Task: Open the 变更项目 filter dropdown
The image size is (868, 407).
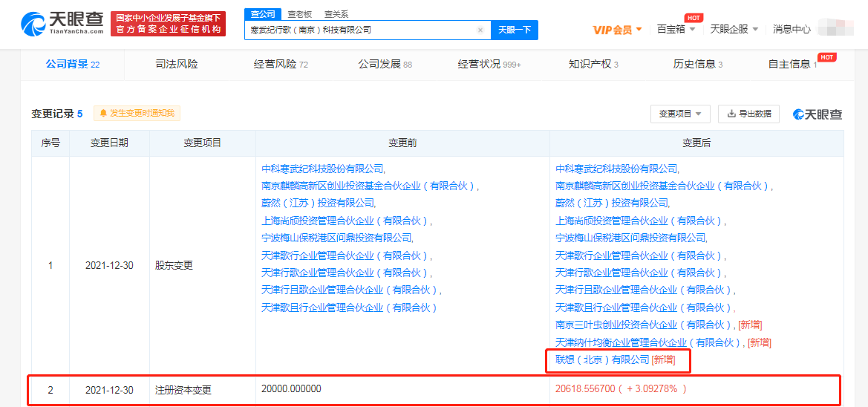Action: tap(680, 114)
